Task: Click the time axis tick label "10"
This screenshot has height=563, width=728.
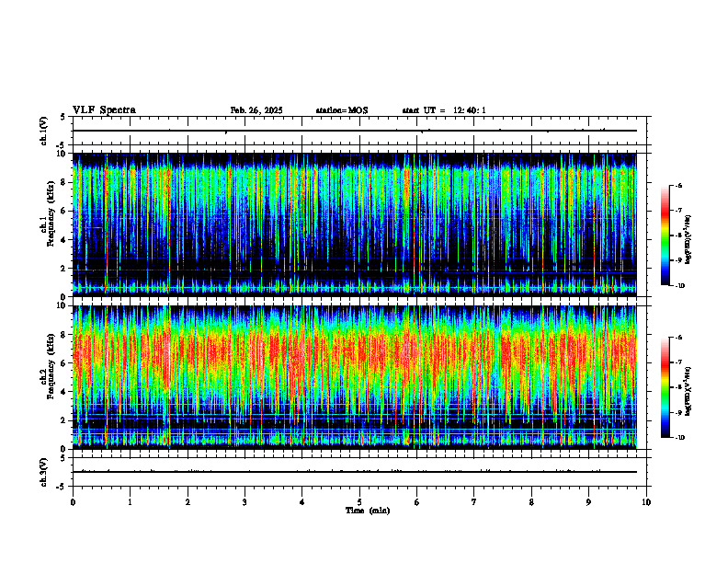Action: [x=646, y=502]
